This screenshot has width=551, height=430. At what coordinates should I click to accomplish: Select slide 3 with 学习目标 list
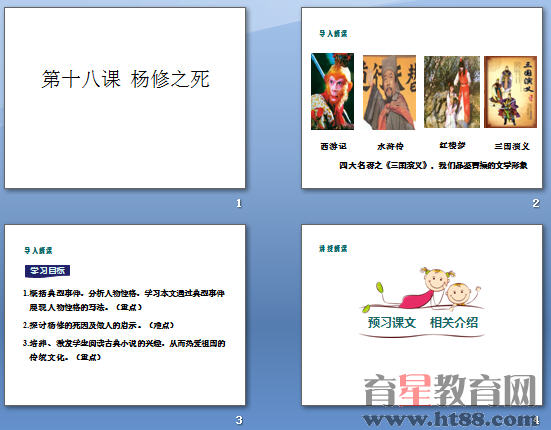click(125, 315)
